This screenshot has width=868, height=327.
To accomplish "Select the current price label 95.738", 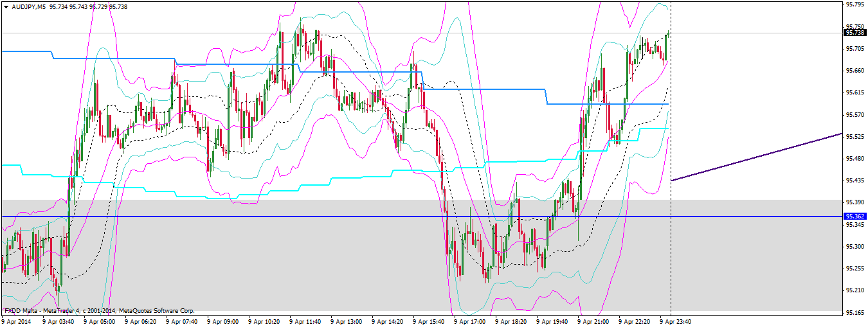I will tap(854, 33).
